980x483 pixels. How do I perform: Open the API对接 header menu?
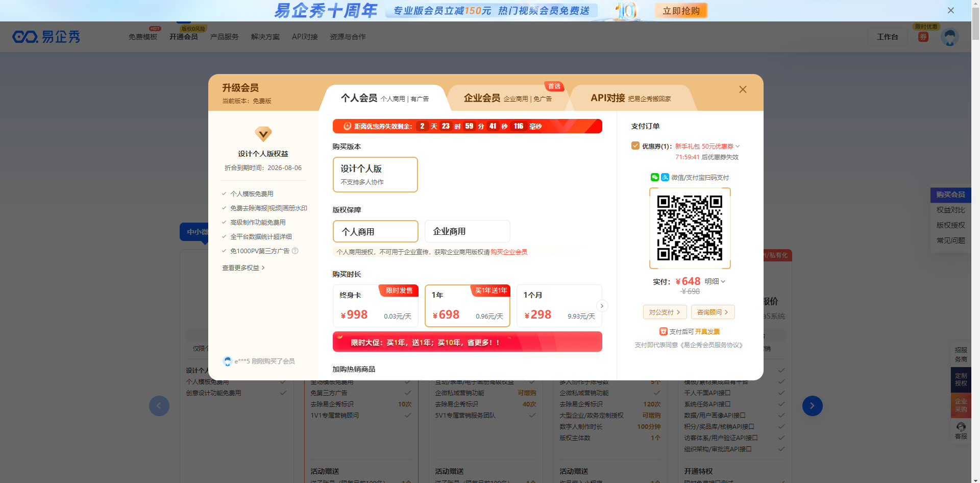click(305, 37)
